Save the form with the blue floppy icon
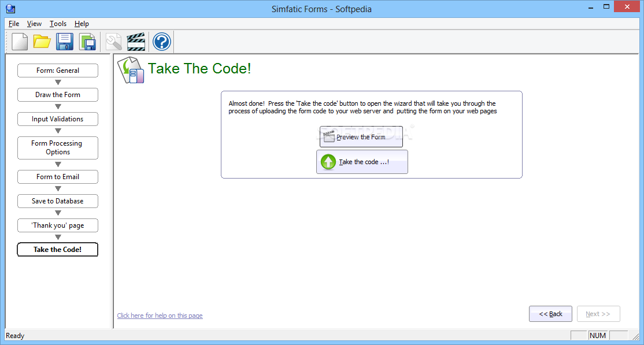 65,42
